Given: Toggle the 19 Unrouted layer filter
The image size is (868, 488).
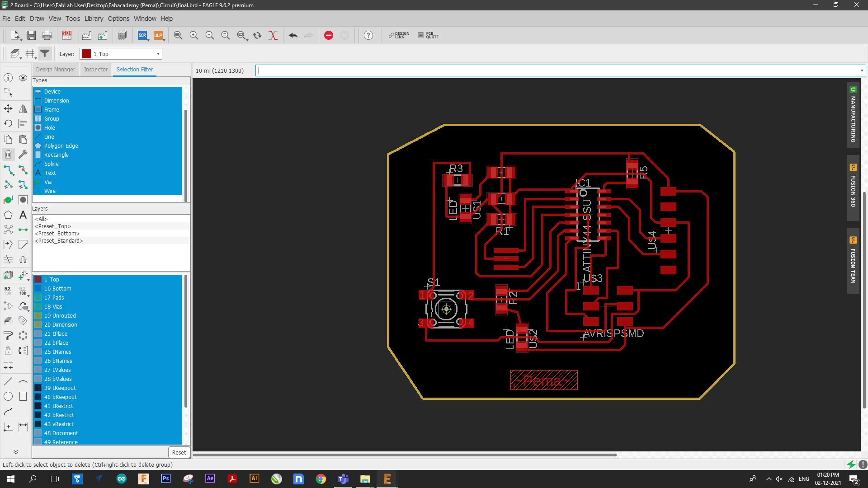Looking at the screenshot, I should (x=108, y=315).
